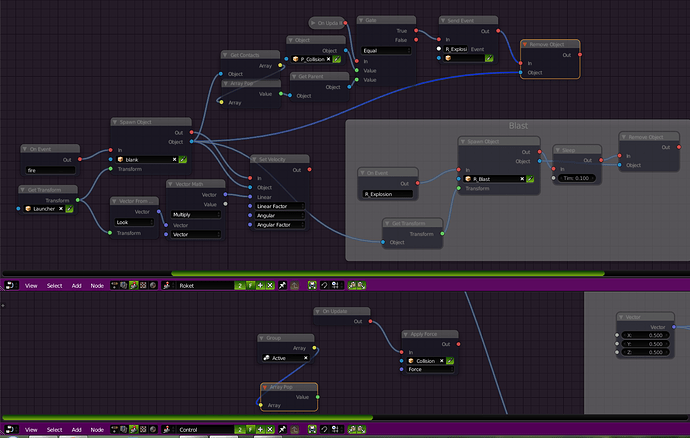Viewport: 690px width, 438px height.
Task: Click Array Pop node header in Control tree
Action: [289, 387]
